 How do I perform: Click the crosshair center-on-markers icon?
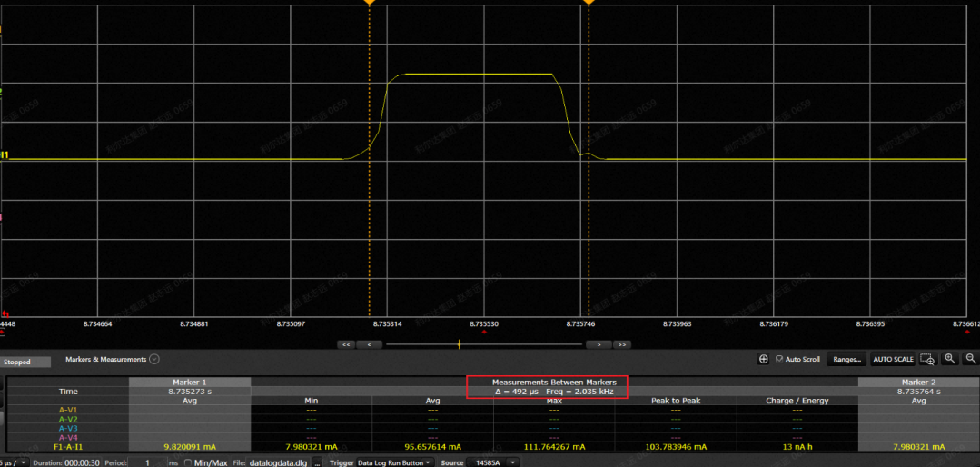[x=763, y=359]
